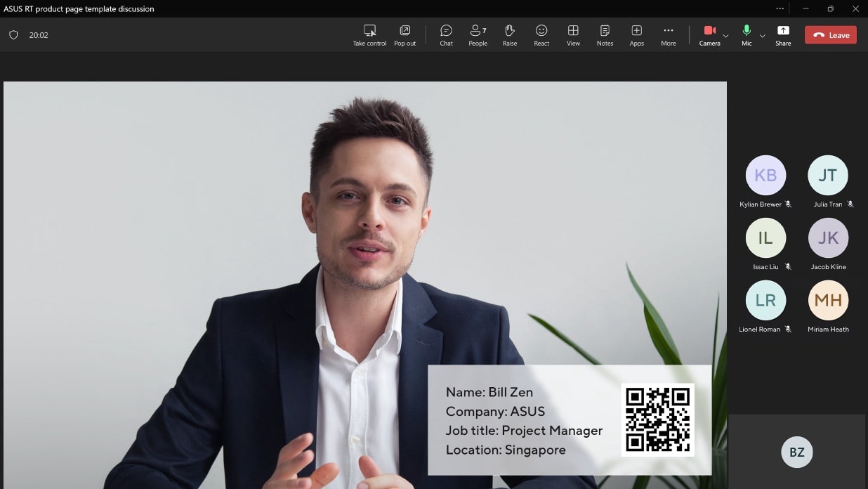Click Lionel Roman's muted mic icon

click(788, 330)
